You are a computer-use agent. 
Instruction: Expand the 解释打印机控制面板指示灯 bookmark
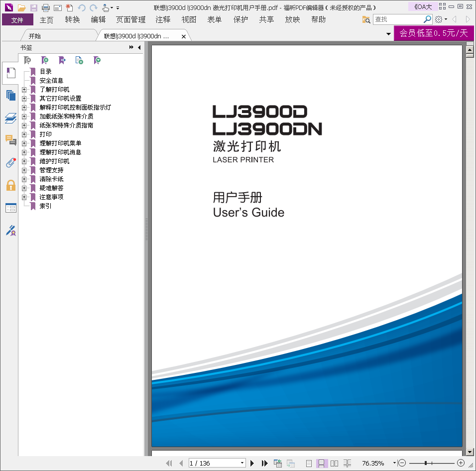coord(24,108)
